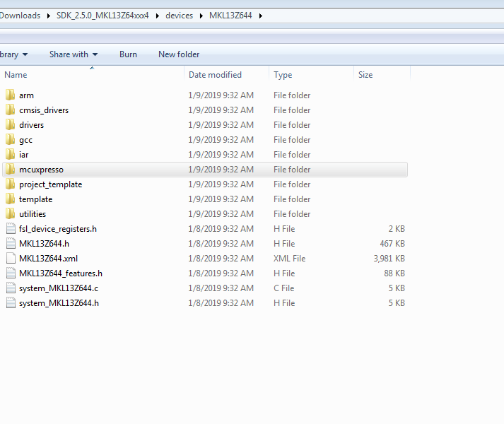Select MKL13Z644_features.h file name

pyautogui.click(x=61, y=273)
